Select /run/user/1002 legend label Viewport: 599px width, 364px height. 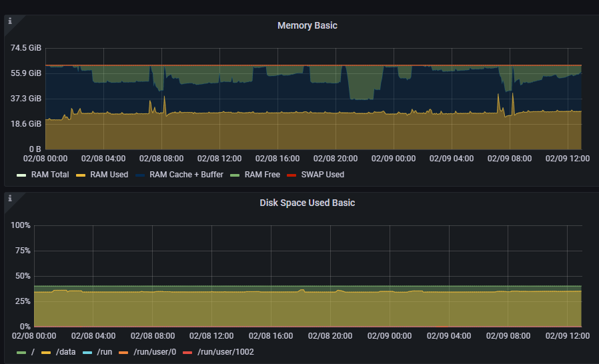225,352
